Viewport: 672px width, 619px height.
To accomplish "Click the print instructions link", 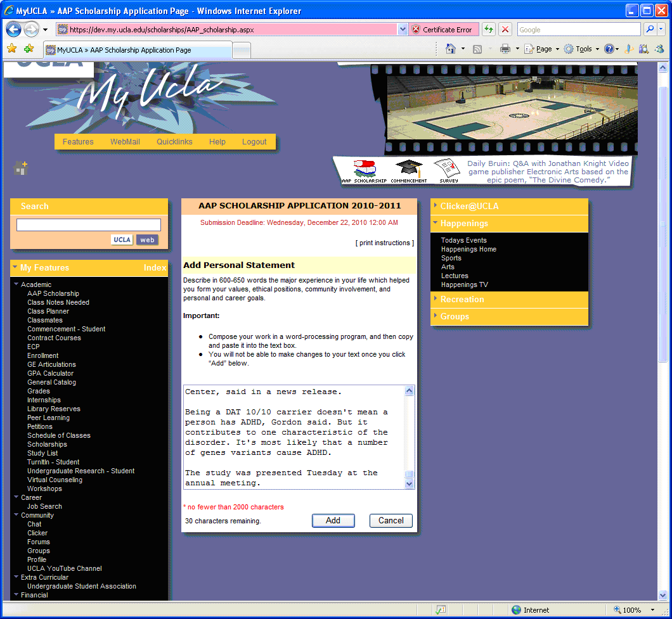I will [385, 243].
